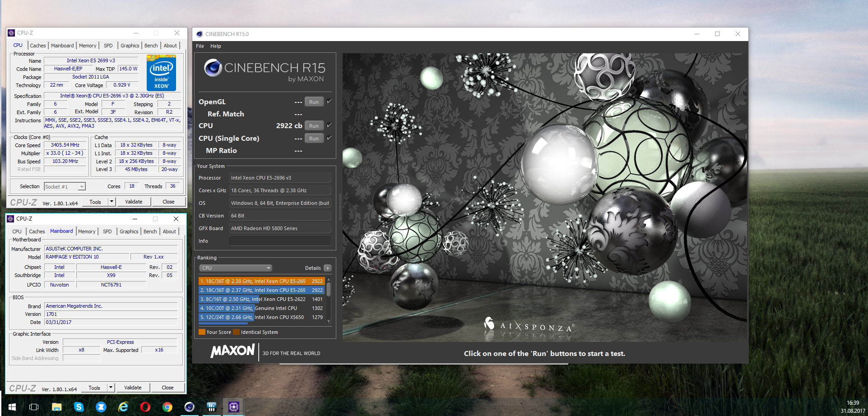Open the Socket #1 selection dropdown
The width and height of the screenshot is (868, 416).
point(82,187)
